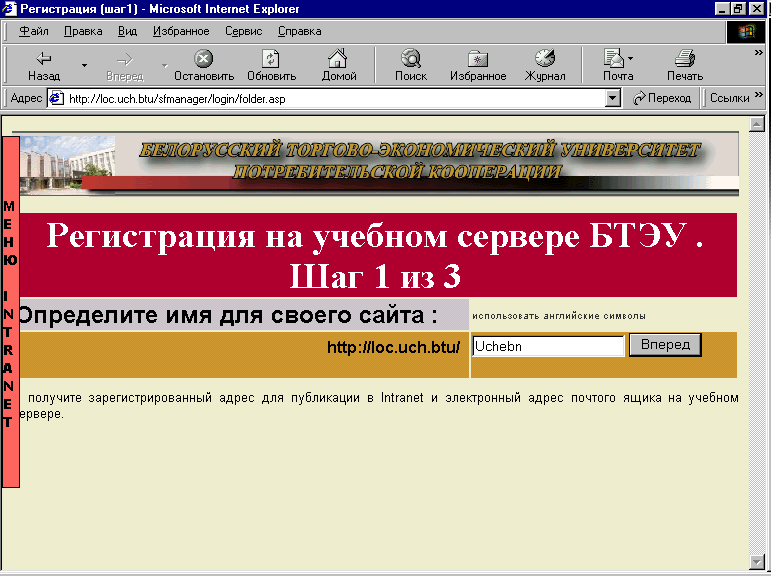771x576 pixels.
Task: Restore down the Internet Explorer window
Action: [738, 8]
